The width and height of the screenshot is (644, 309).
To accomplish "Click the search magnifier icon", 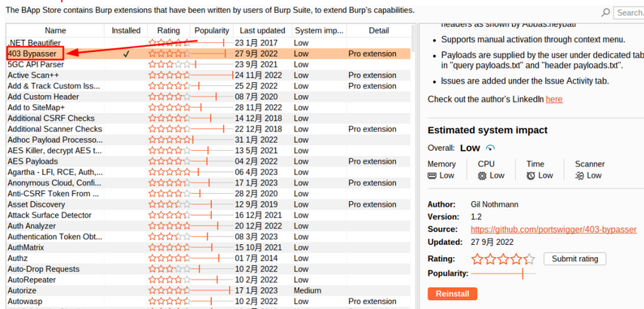I will click(606, 13).
